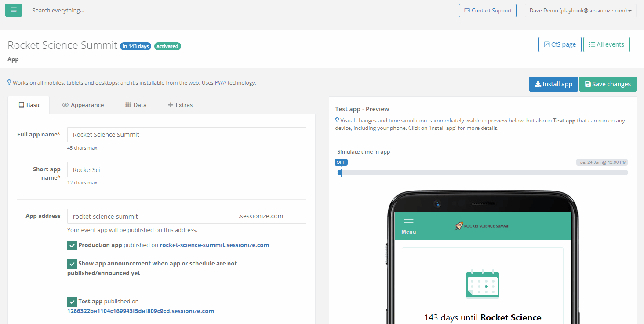Uncheck the Production app checkbox
This screenshot has height=324, width=644.
(72, 245)
